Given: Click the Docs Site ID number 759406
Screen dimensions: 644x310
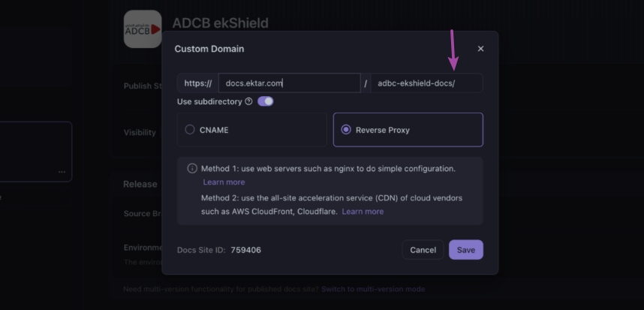Looking at the screenshot, I should coord(245,250).
